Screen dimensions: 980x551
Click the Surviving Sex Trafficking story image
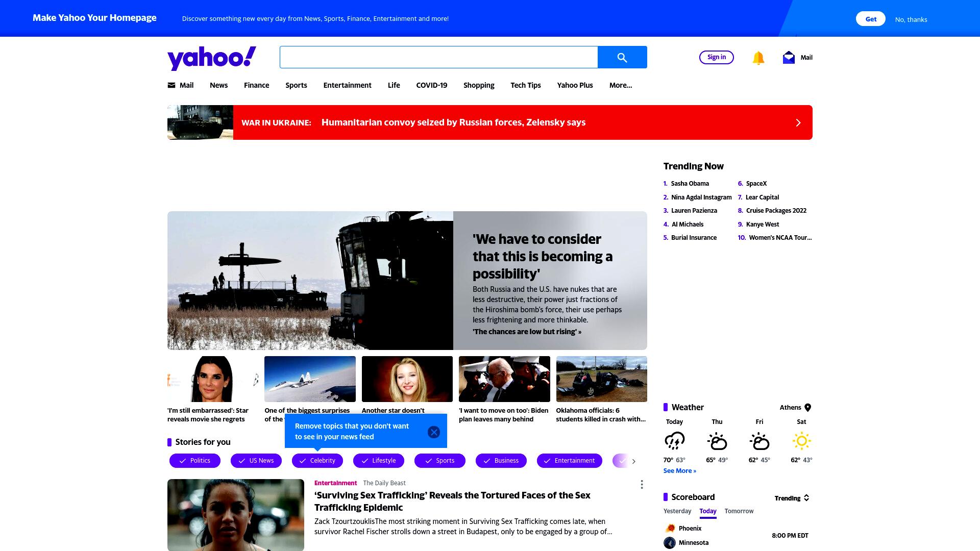click(x=236, y=515)
